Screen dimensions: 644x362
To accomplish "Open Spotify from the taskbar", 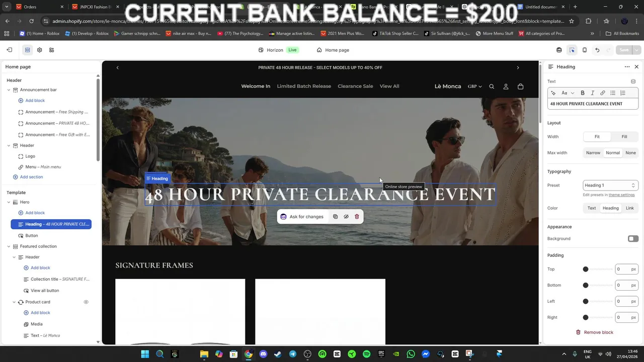I will pos(366,354).
